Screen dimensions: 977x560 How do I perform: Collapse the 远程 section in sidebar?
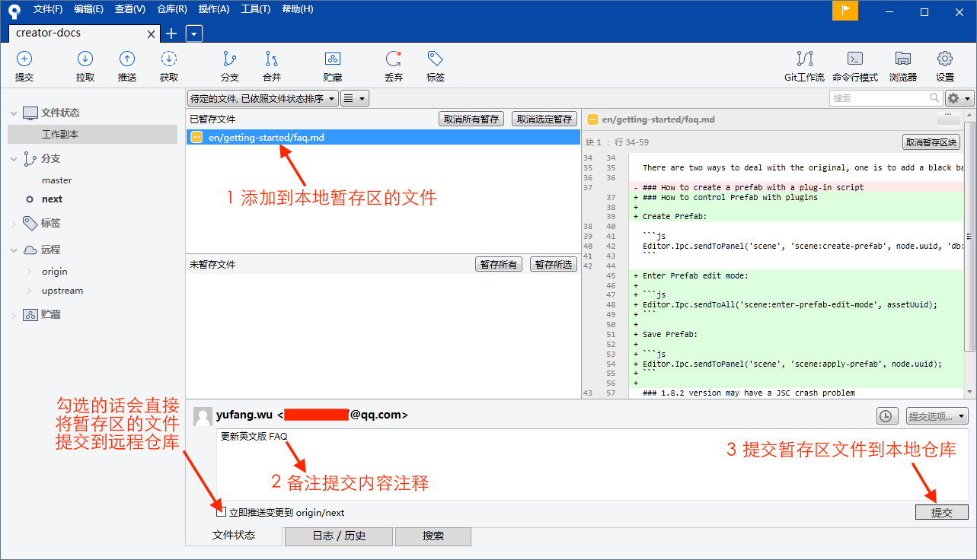click(13, 250)
